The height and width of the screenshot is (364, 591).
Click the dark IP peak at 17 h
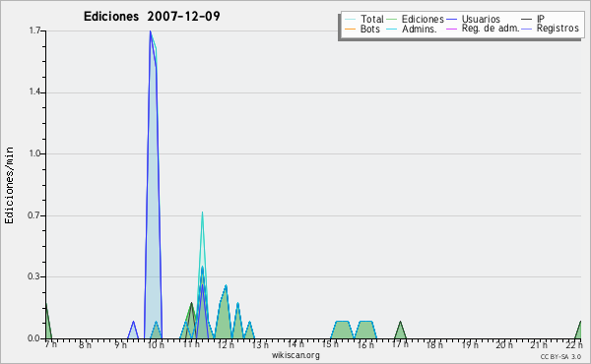pos(400,331)
